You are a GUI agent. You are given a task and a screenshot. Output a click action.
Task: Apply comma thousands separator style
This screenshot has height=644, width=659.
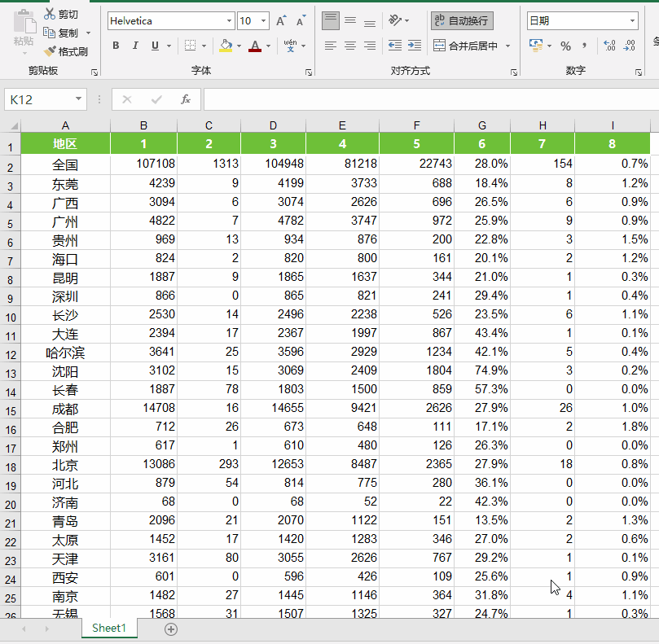(x=585, y=46)
